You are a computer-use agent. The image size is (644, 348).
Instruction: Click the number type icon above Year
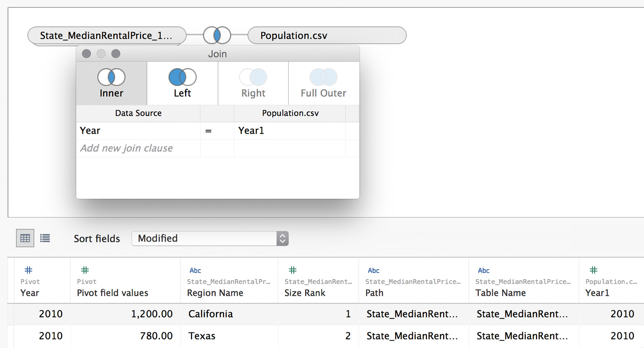coord(28,270)
